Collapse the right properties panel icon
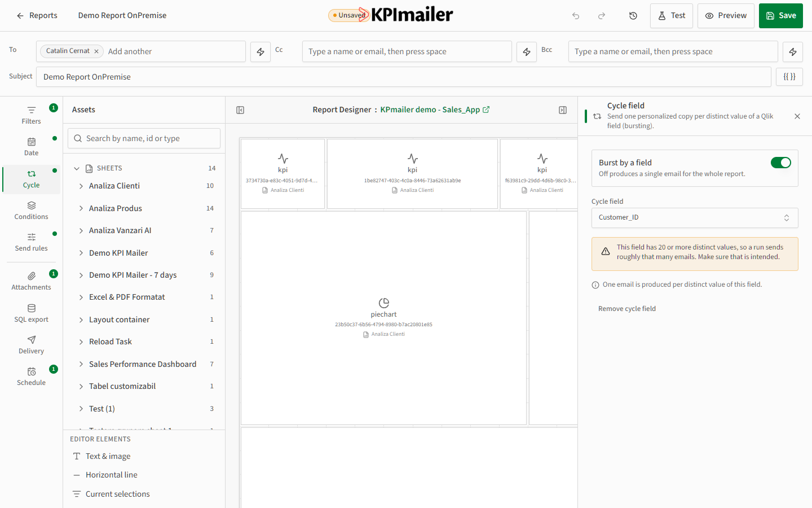 (x=563, y=110)
